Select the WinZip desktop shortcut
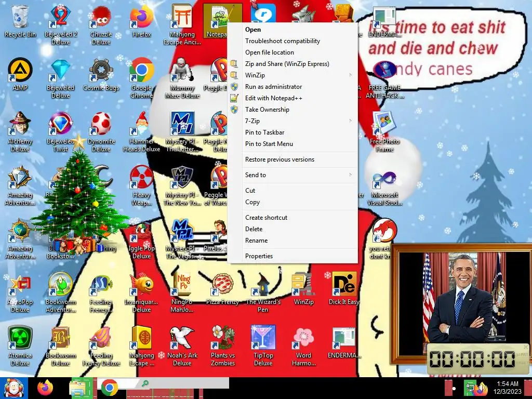 pyautogui.click(x=303, y=289)
